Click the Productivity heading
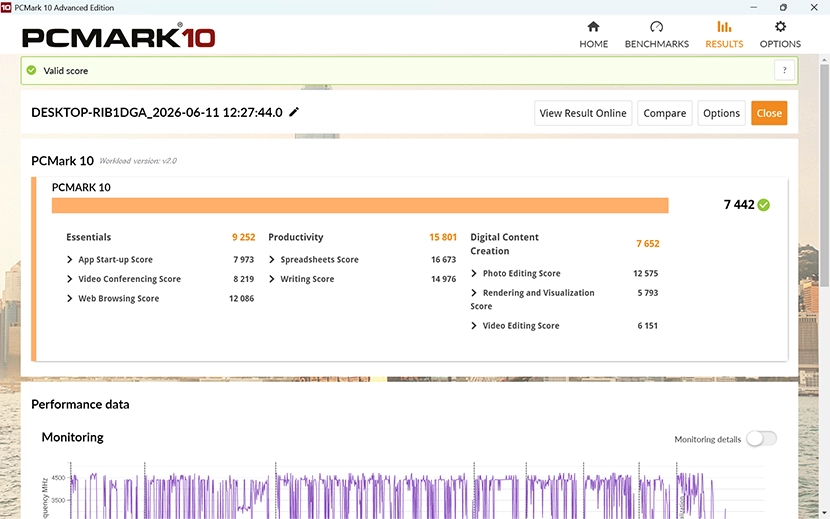 (x=295, y=237)
